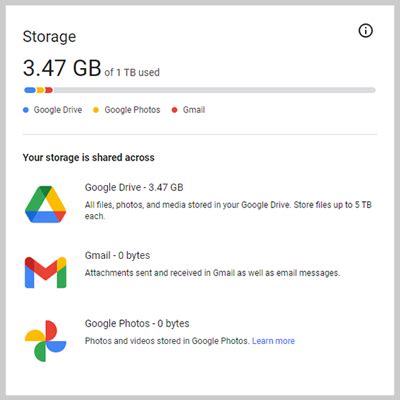This screenshot has width=400, height=400.
Task: Click the Gmail legend label
Action: [x=194, y=110]
